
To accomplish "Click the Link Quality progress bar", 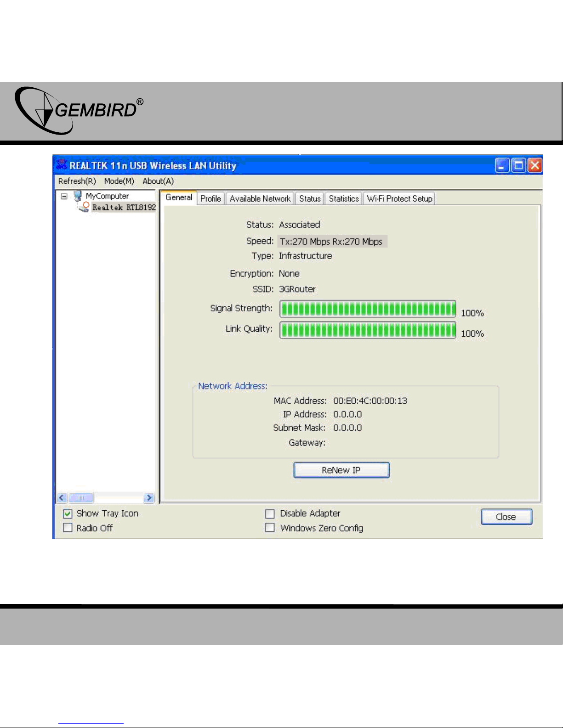I will click(368, 329).
